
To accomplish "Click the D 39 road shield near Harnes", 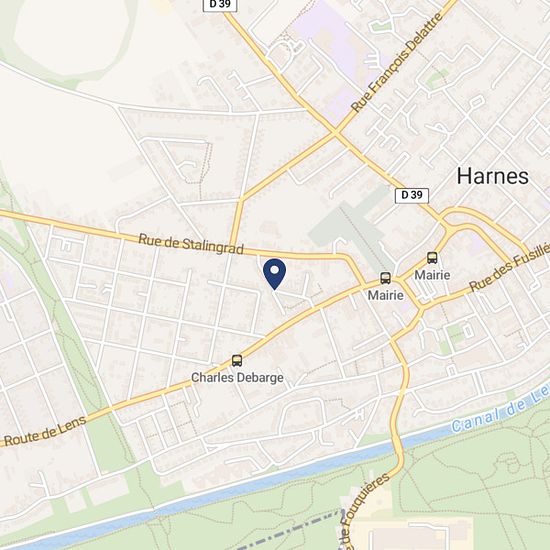I will click(x=412, y=195).
